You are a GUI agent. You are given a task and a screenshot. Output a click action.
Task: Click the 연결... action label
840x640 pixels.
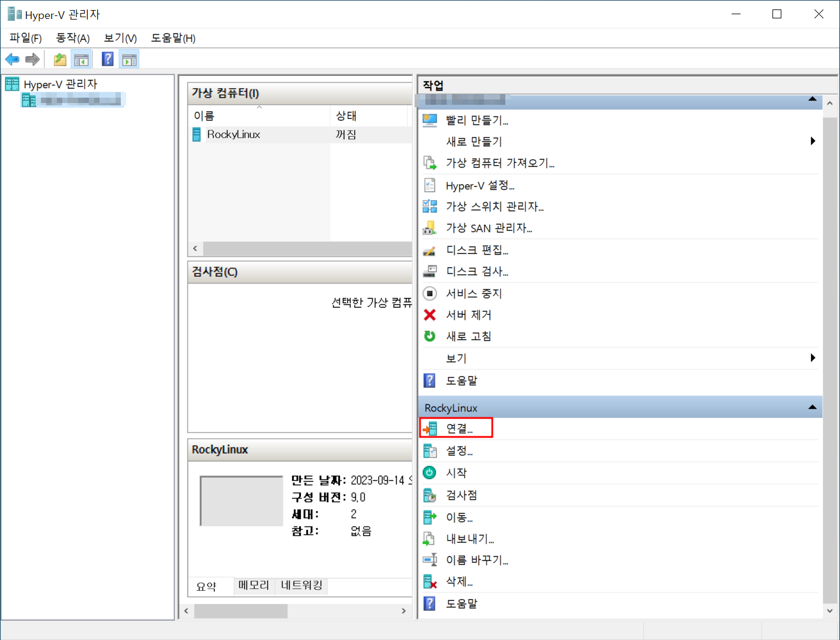point(459,428)
